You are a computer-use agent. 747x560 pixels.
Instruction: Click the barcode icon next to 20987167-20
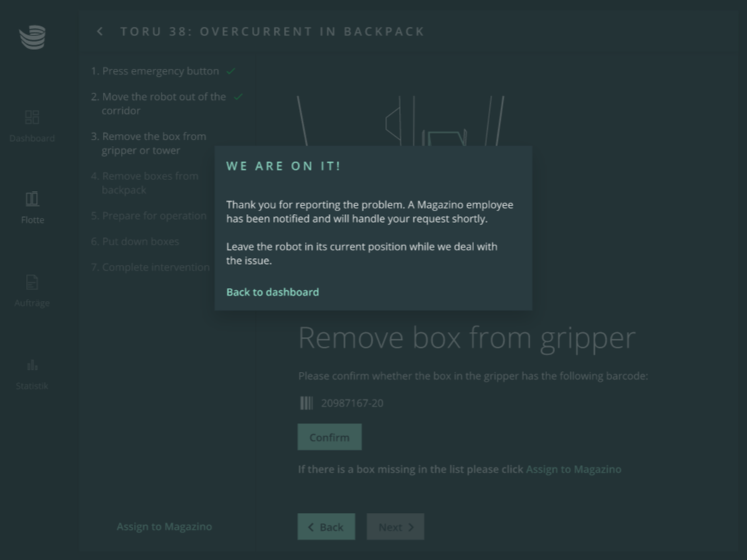pos(306,403)
